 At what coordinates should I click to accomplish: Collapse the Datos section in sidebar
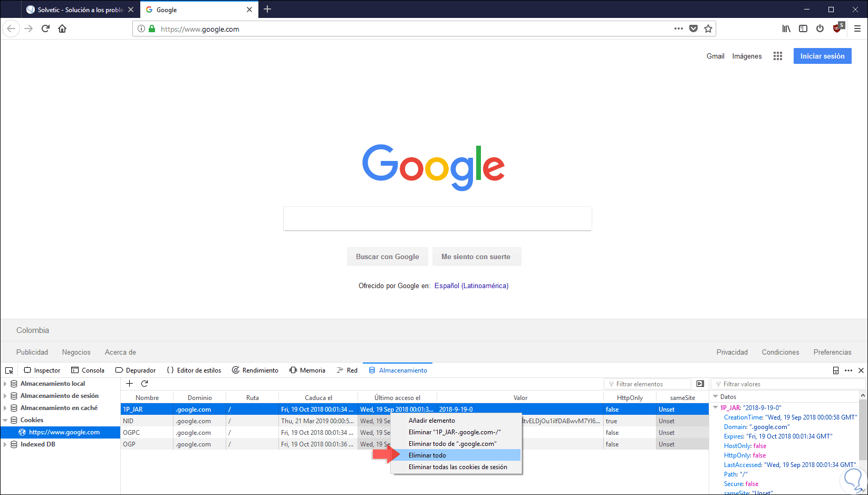tap(716, 397)
